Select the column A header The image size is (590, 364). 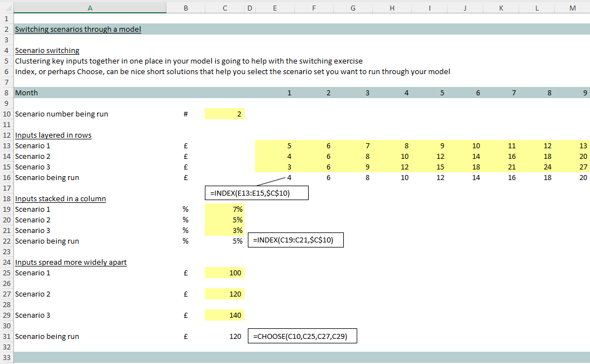coord(89,8)
